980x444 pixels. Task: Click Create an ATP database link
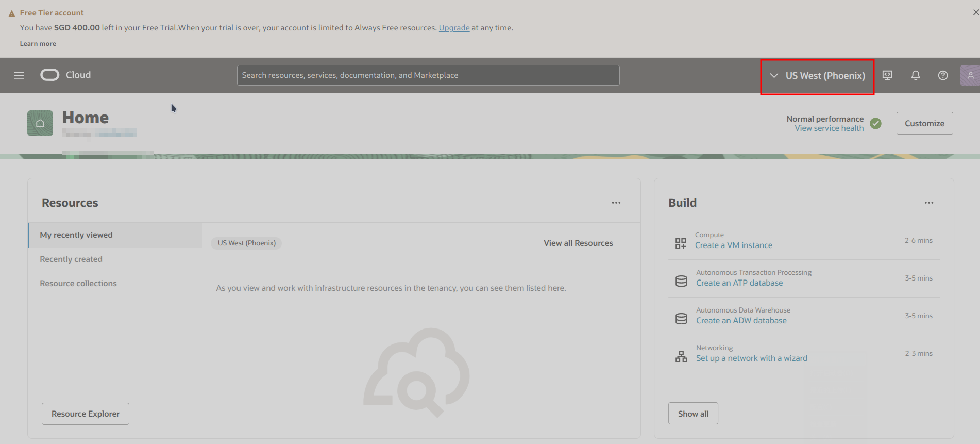739,283
